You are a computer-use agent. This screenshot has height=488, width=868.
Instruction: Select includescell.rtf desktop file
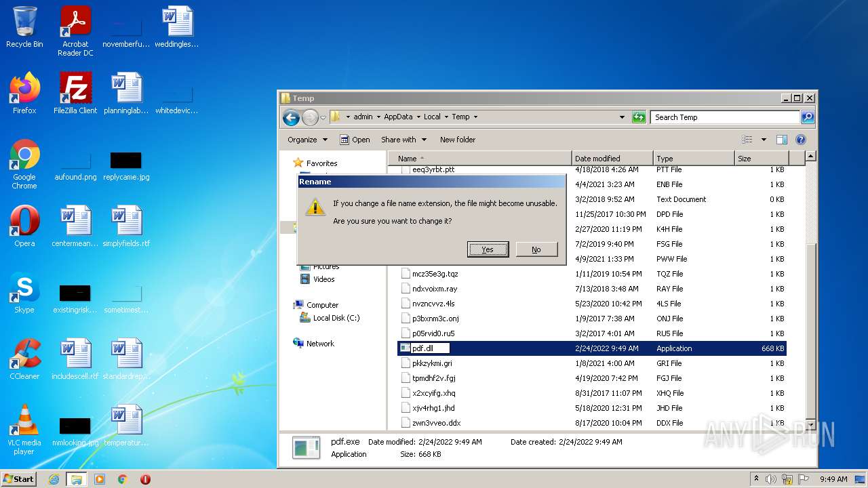75,359
